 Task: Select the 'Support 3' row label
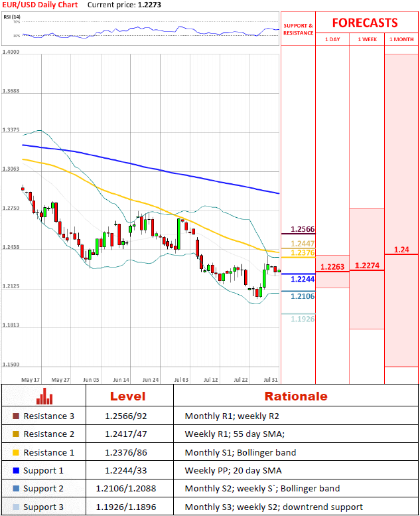pos(43,507)
